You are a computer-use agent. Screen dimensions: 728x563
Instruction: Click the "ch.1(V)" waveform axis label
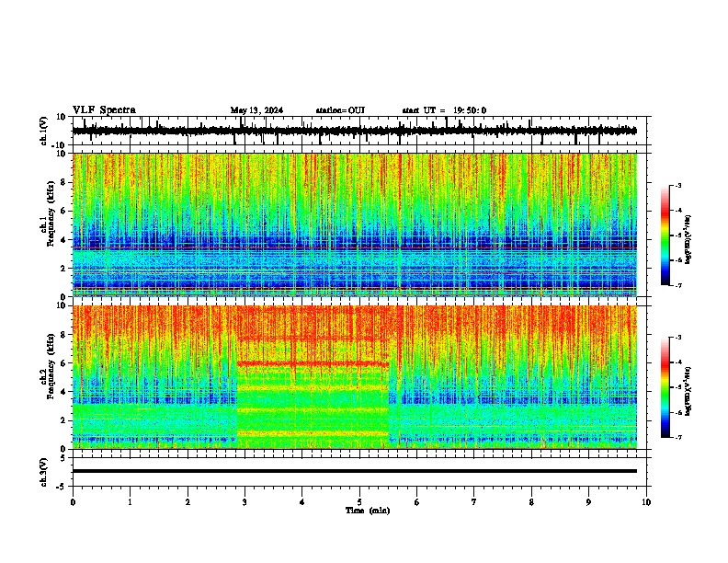tap(44, 131)
